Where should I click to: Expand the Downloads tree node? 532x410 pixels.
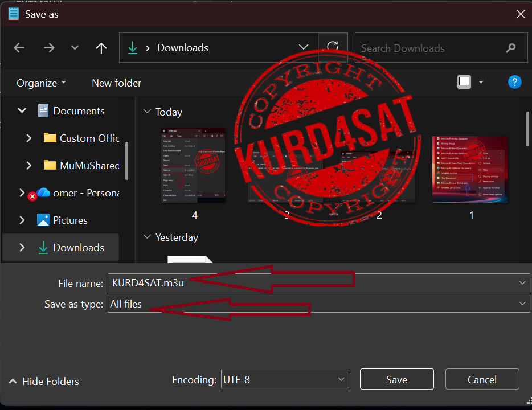(x=22, y=248)
